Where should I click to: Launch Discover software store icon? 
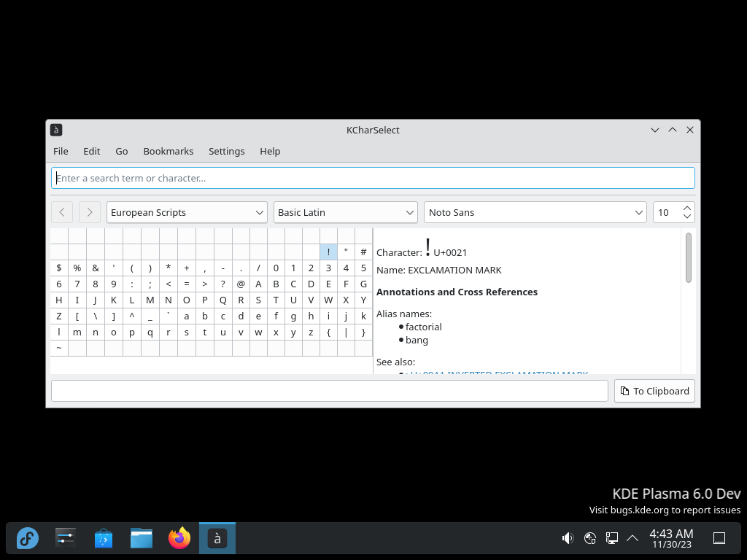104,538
